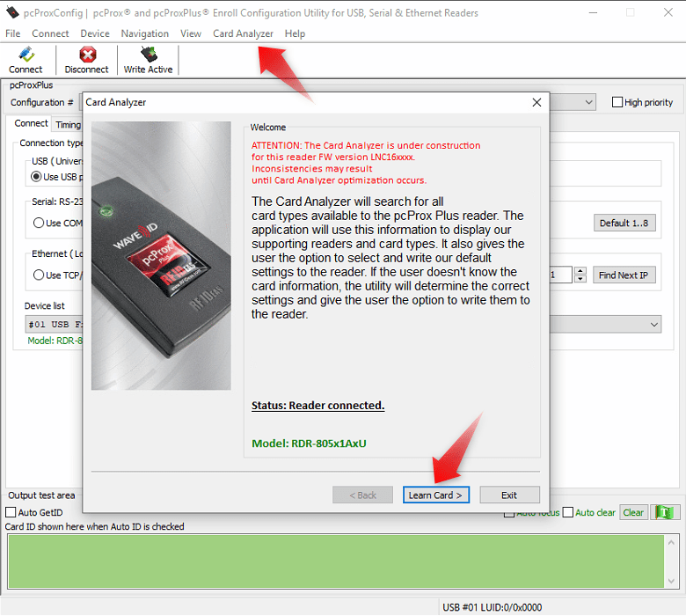Click the USB #01 LUID status bar entry
Screen dimensions: 686x616
[x=493, y=607]
